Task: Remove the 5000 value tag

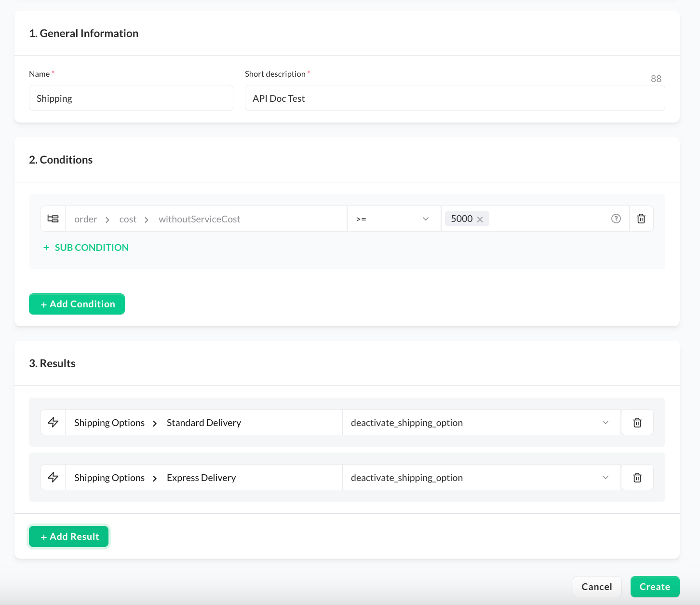Action: (480, 220)
